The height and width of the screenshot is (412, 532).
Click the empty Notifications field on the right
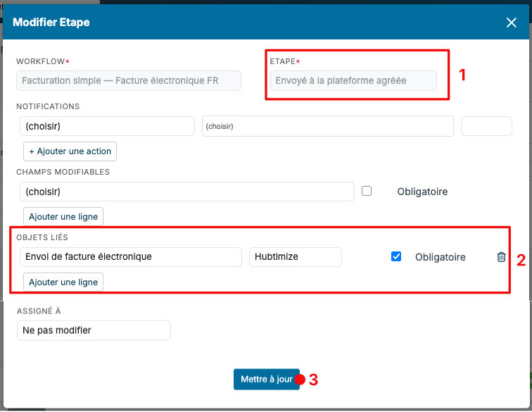click(486, 126)
